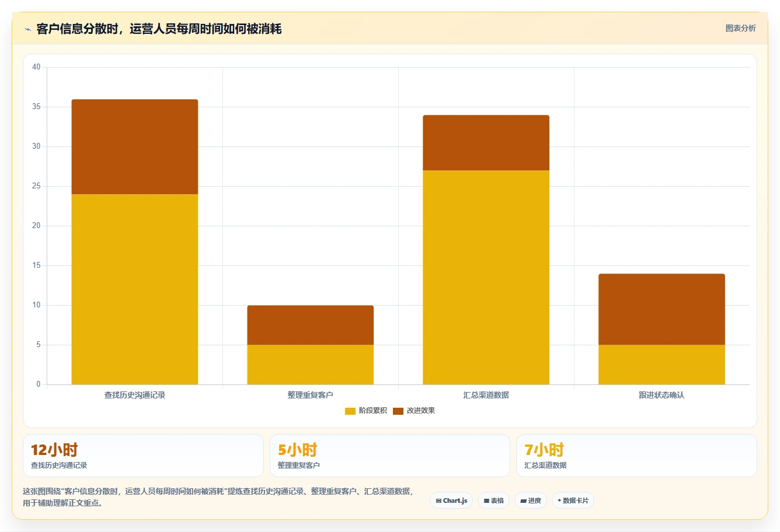Viewport: 780px width, 532px height.
Task: Click the 数据卡片 tag chip
Action: (573, 501)
